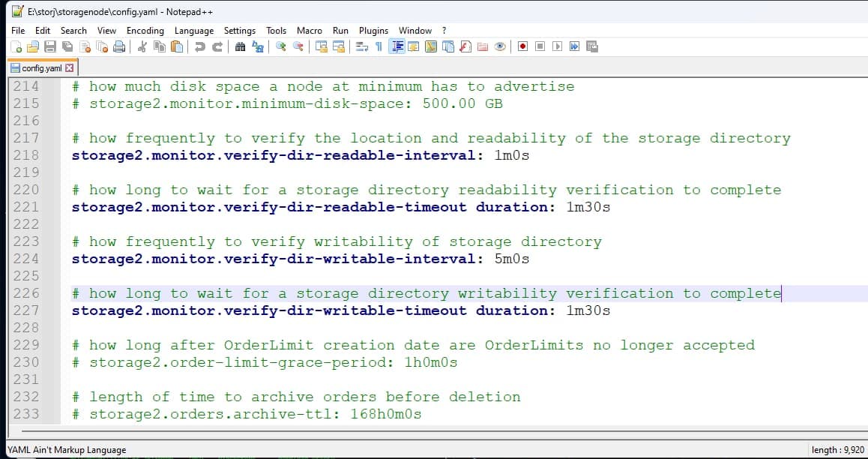The width and height of the screenshot is (868, 459).
Task: Toggle show all characters pilcrow icon
Action: click(379, 47)
